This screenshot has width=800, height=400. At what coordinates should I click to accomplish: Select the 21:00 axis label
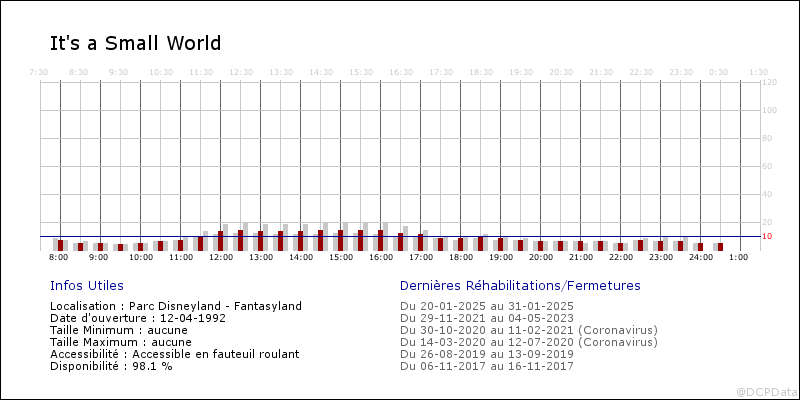click(579, 258)
